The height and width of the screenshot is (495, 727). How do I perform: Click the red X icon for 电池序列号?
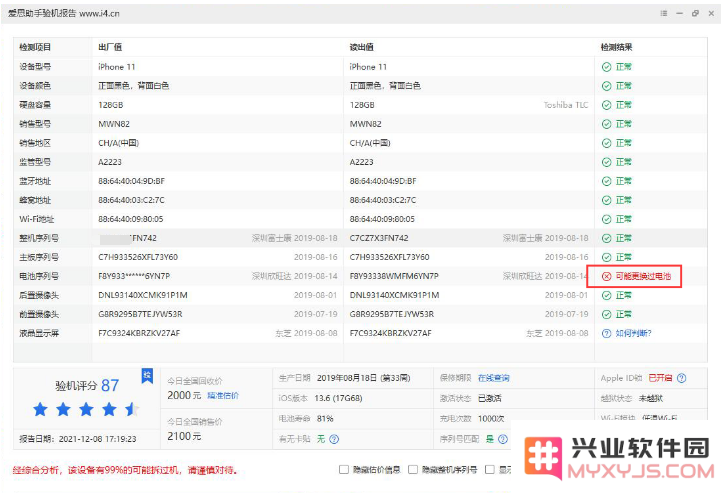click(x=606, y=276)
